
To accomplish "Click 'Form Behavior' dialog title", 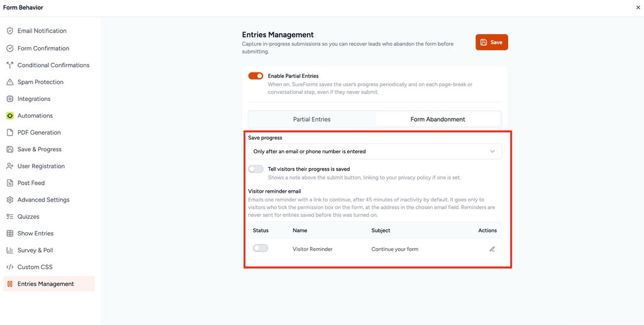I will tap(23, 8).
